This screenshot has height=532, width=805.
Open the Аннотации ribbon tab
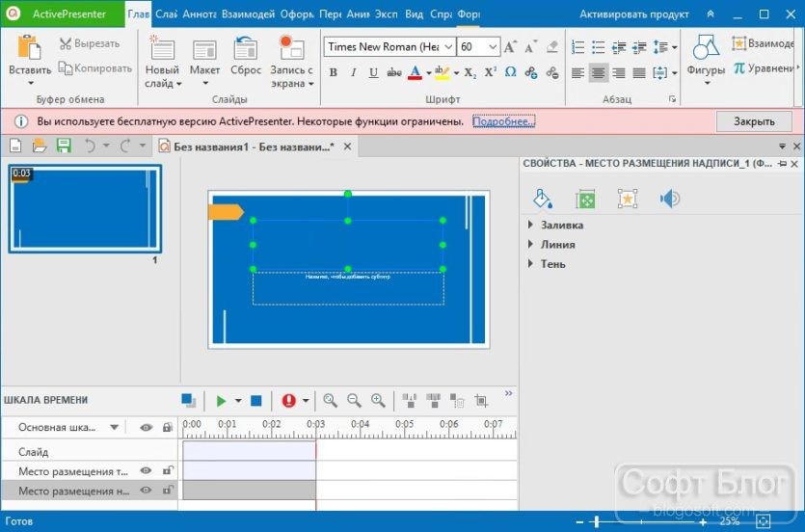200,14
